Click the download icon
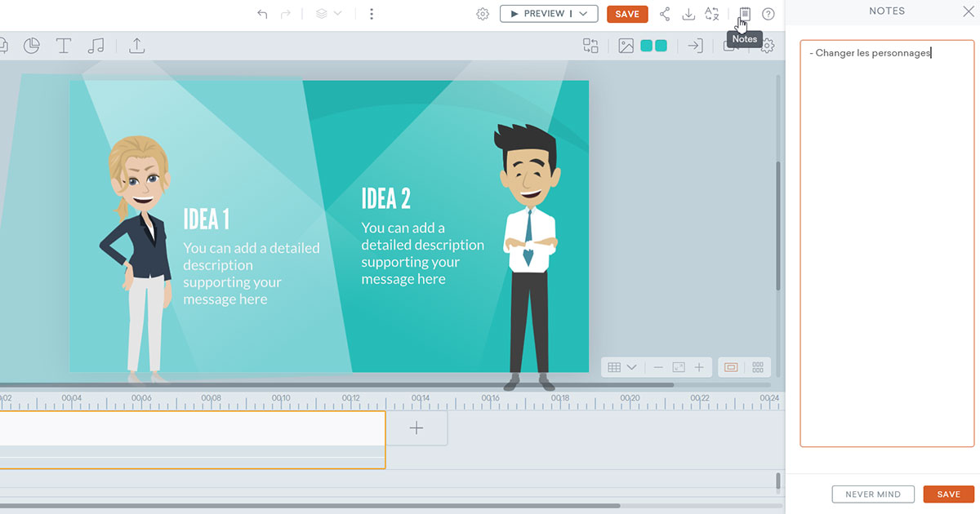The width and height of the screenshot is (980, 514). coord(688,14)
